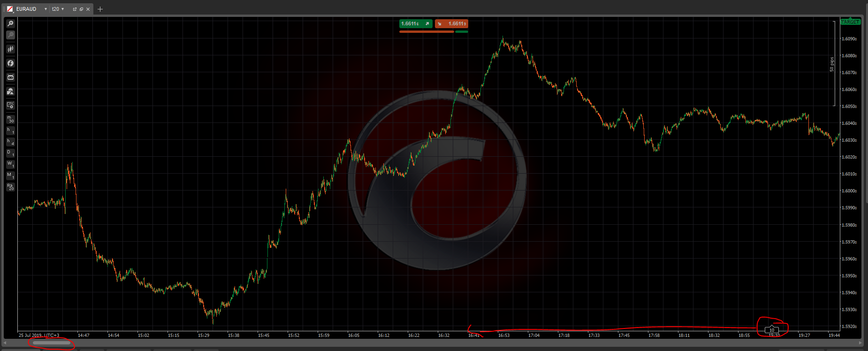Open the drawing objects shapes icon
This screenshot has width=868, height=351.
click(10, 92)
